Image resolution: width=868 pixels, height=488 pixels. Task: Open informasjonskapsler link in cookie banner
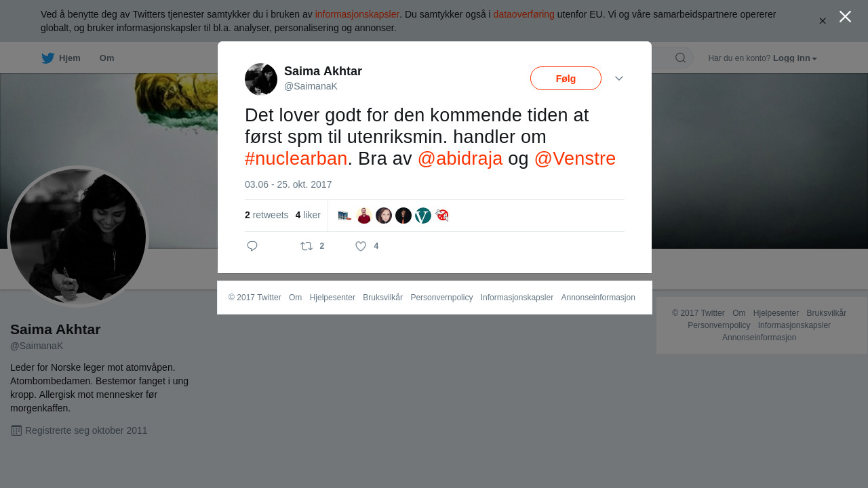click(357, 14)
